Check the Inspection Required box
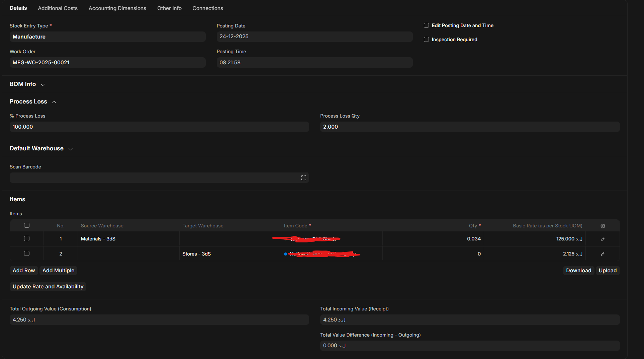 tap(426, 40)
